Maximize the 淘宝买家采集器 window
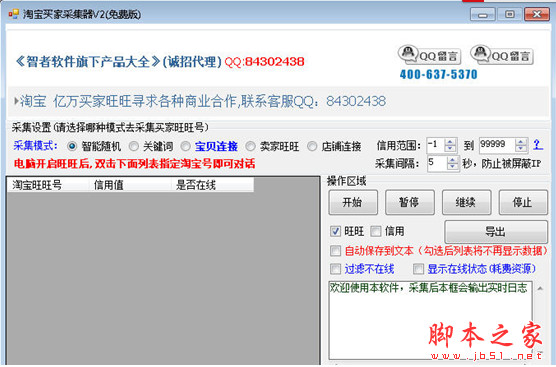 509,15
